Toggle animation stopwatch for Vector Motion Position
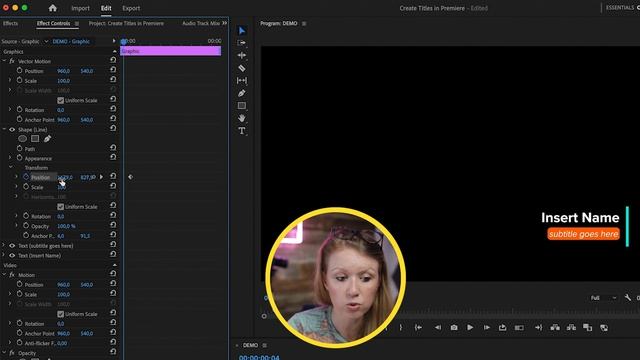Screen dimensions: 640x360 click(19, 70)
